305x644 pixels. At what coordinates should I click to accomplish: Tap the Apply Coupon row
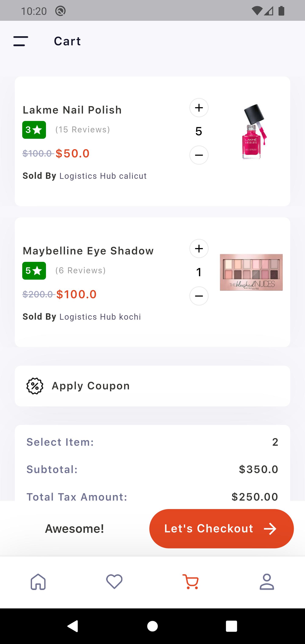pos(152,386)
